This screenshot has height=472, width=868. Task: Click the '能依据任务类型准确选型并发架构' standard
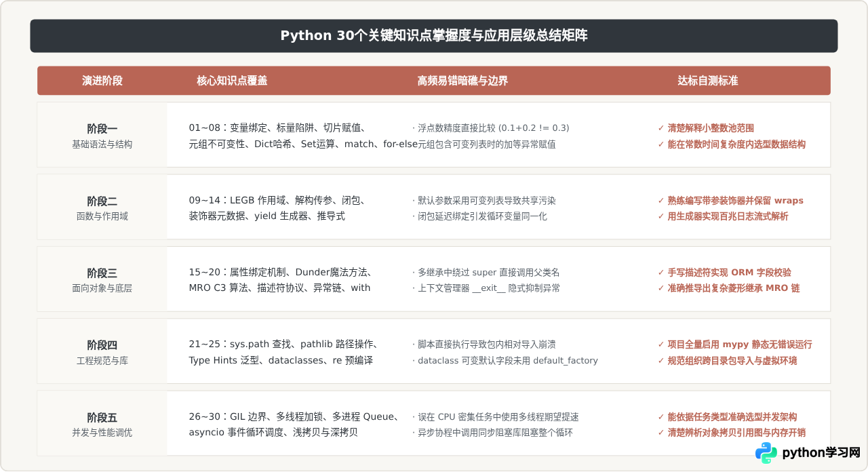[728, 416]
